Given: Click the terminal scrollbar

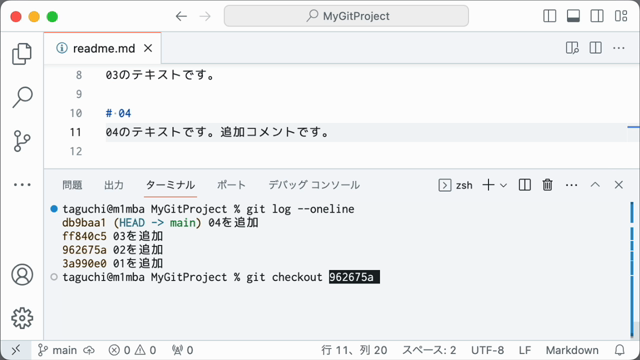Looking at the screenshot, I should point(632,269).
